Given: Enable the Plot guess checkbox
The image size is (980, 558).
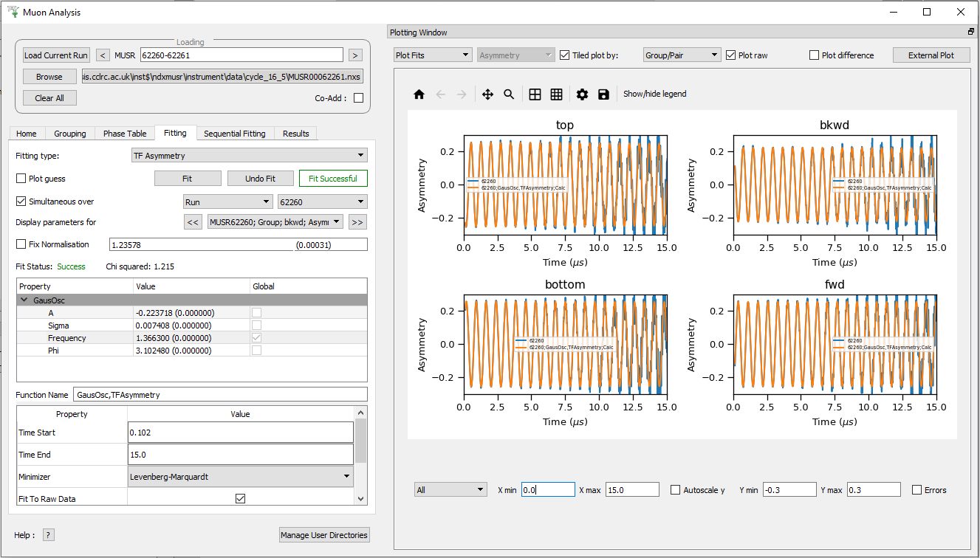Looking at the screenshot, I should [21, 179].
